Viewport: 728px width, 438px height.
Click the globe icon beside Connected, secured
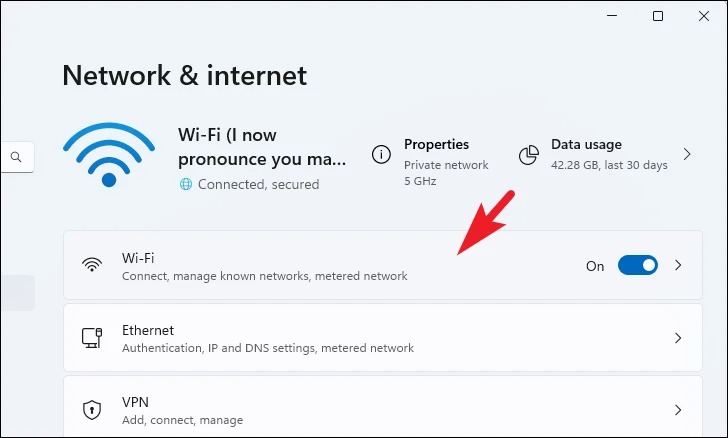pos(186,184)
